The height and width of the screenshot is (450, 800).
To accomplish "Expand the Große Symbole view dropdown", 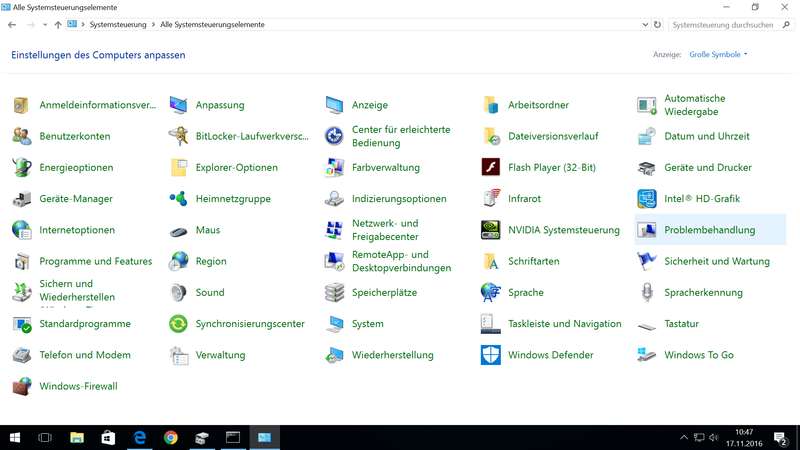I will pos(719,55).
